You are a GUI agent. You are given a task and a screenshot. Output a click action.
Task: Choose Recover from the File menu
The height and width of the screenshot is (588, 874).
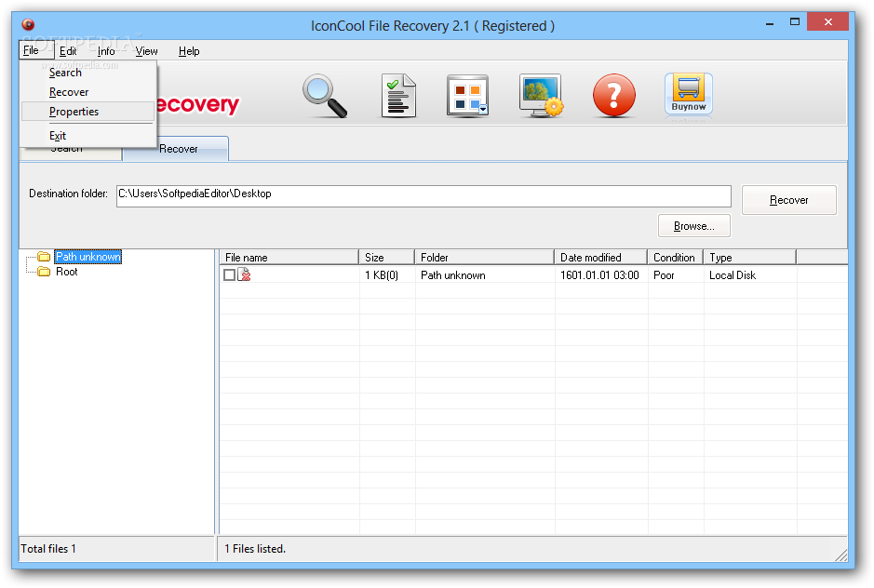(x=87, y=92)
